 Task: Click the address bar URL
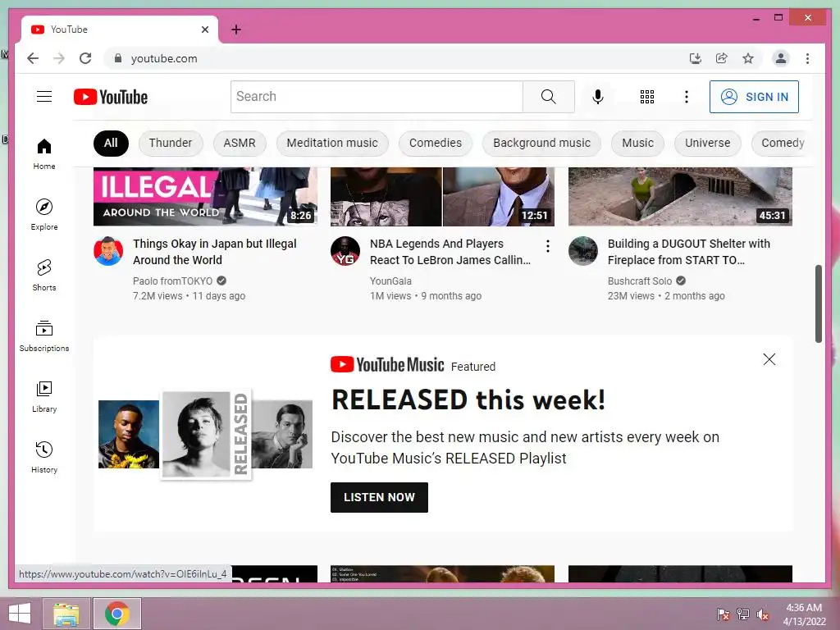(164, 58)
